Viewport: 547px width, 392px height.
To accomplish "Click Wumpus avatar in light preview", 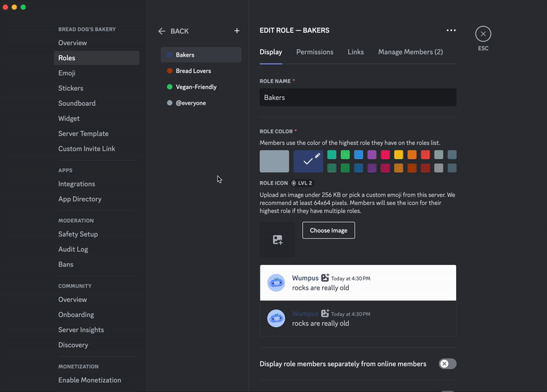I will click(276, 283).
